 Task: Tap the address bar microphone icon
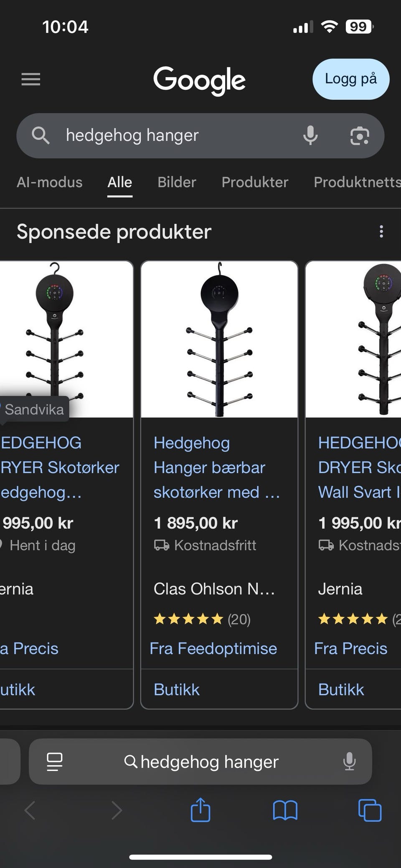[349, 761]
